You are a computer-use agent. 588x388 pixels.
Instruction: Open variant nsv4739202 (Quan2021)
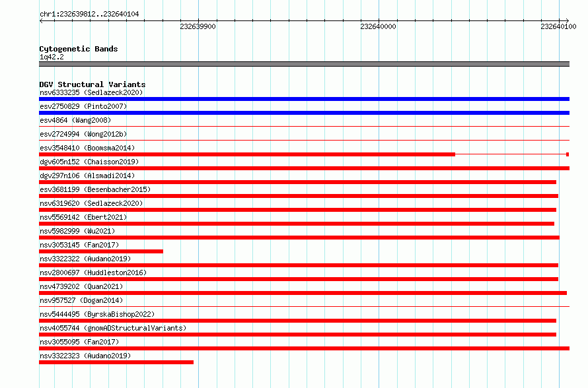coord(81,286)
